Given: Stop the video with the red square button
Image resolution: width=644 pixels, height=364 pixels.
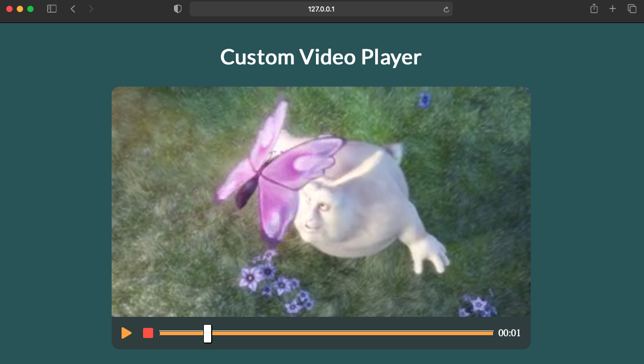Looking at the screenshot, I should tap(148, 333).
